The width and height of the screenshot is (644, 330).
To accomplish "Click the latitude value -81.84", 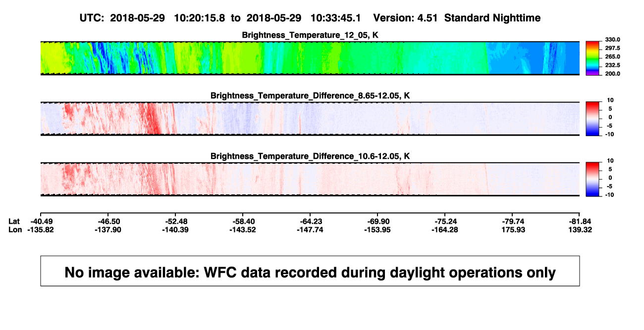I will [580, 221].
